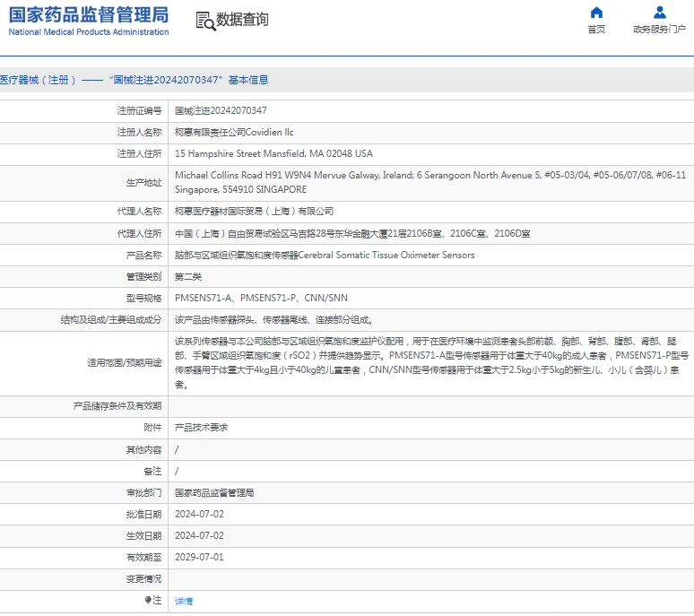Open the 政务服务门户 user portal icon
This screenshot has width=694, height=616.
(659, 13)
